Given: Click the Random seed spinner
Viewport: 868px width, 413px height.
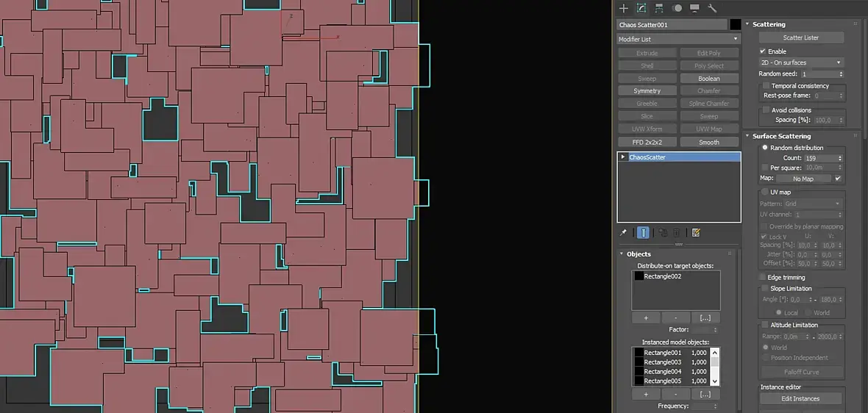Looking at the screenshot, I should tap(841, 74).
